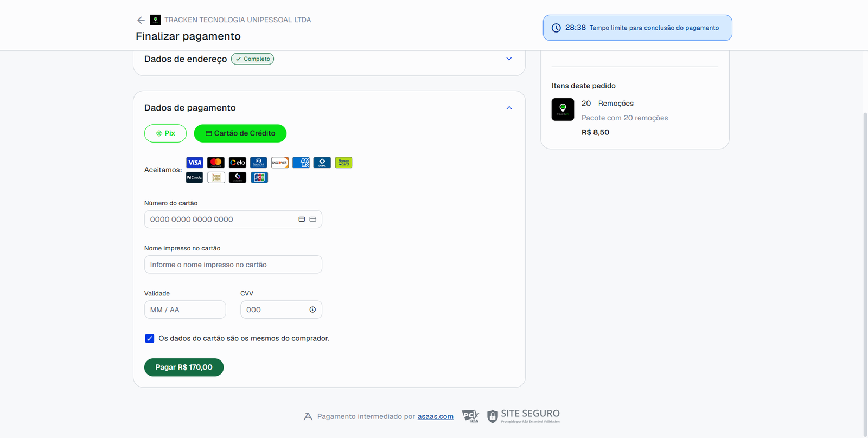This screenshot has height=438, width=868.
Task: Click the clock icon in time limit banner
Action: [x=556, y=28]
